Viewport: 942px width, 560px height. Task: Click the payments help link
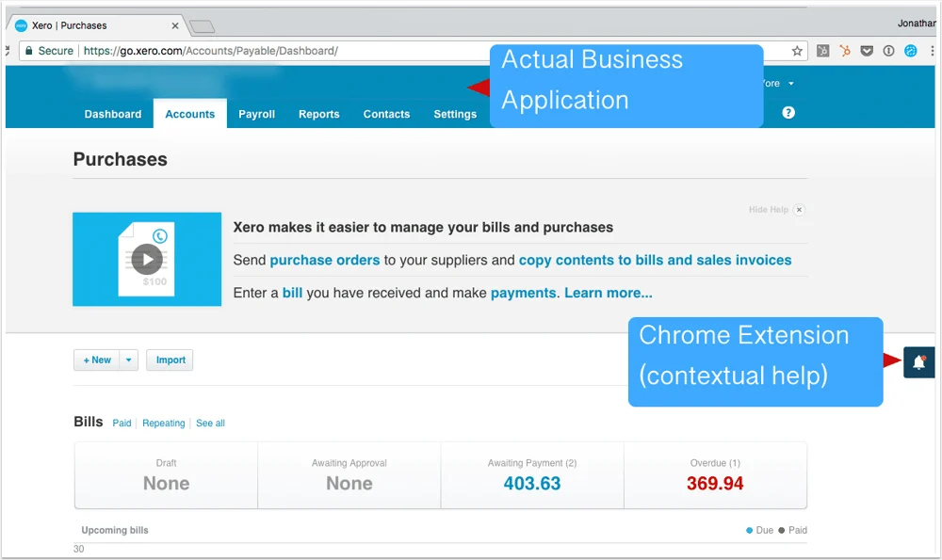coord(523,293)
